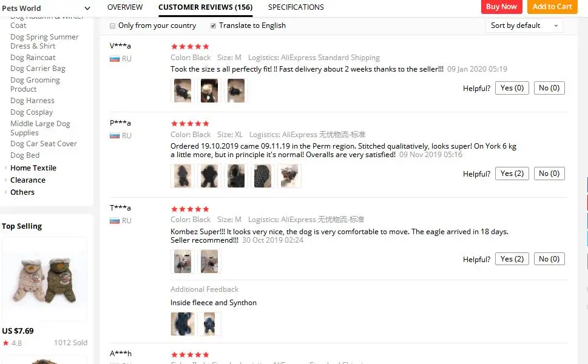Open the top selling dog coat product image
The image size is (588, 364).
pos(45,279)
